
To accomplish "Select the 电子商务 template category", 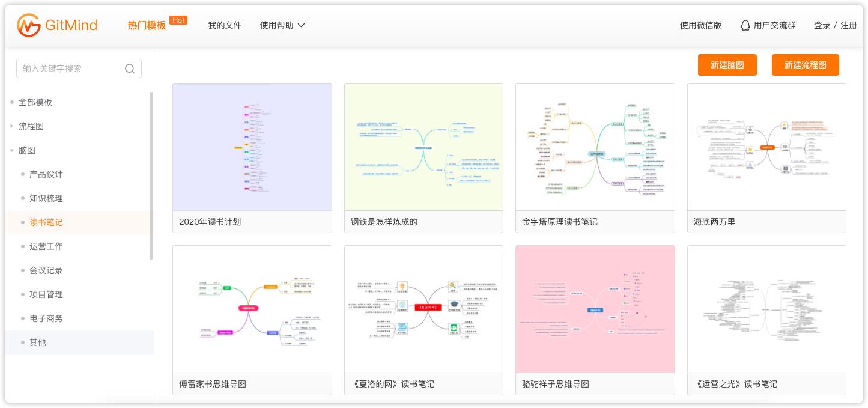I will pyautogui.click(x=45, y=318).
